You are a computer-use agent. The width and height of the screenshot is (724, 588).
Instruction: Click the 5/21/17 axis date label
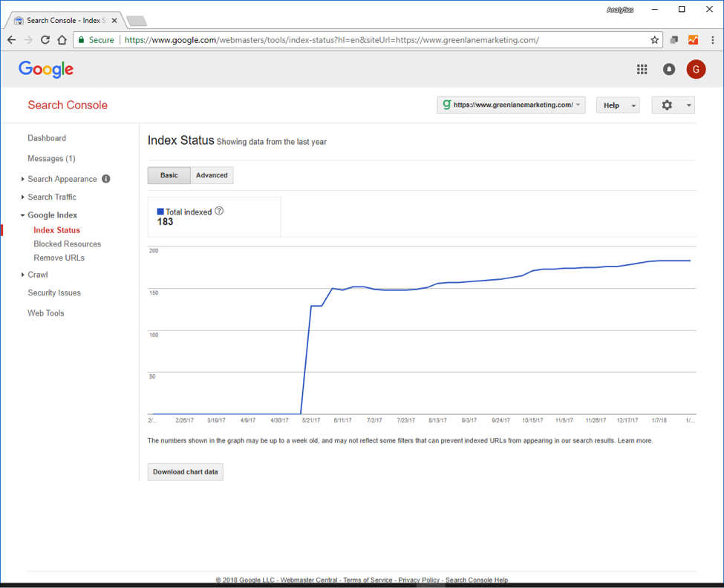coord(310,420)
